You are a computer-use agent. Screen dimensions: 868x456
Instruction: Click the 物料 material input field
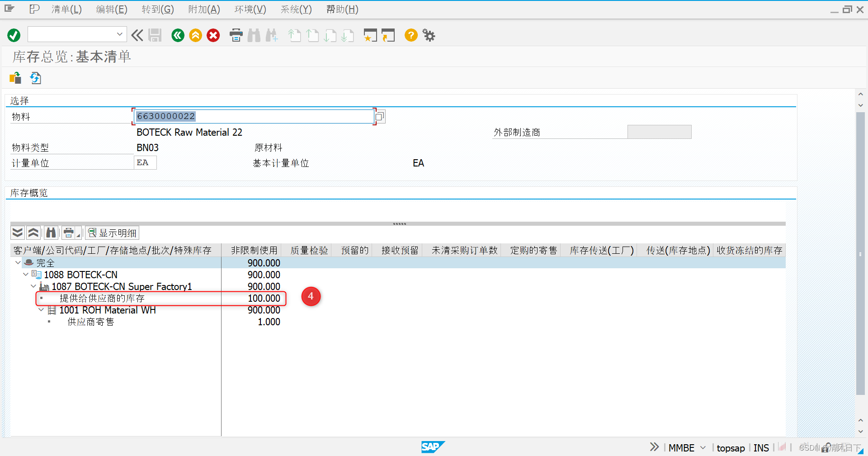point(254,116)
